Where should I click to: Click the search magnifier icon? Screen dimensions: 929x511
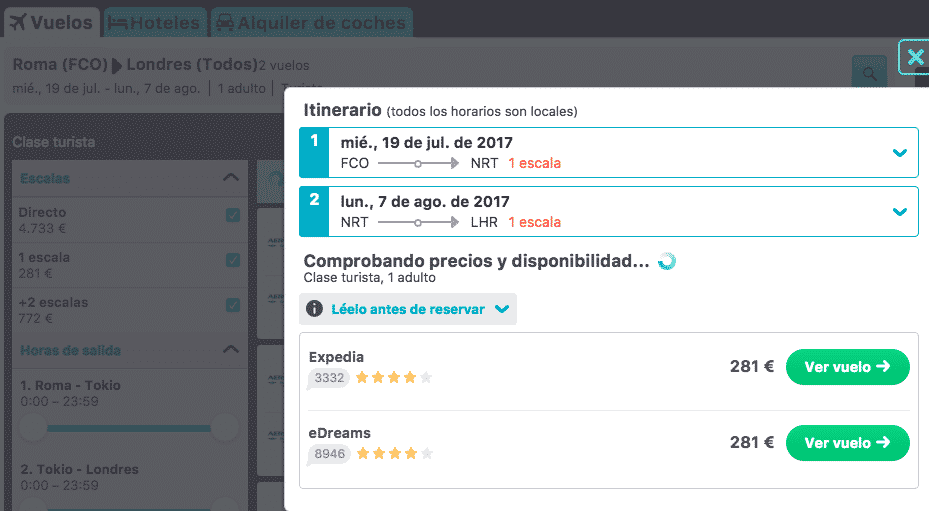(869, 74)
